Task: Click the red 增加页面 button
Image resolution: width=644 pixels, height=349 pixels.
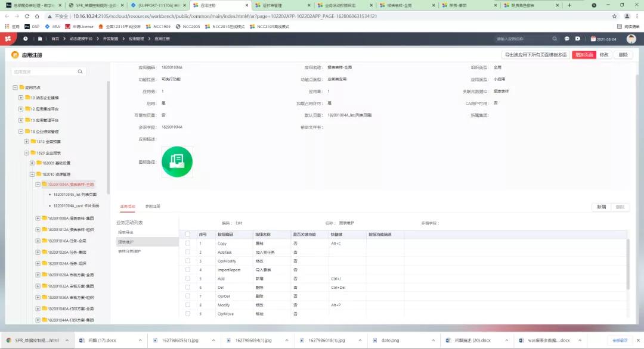Action: click(584, 55)
